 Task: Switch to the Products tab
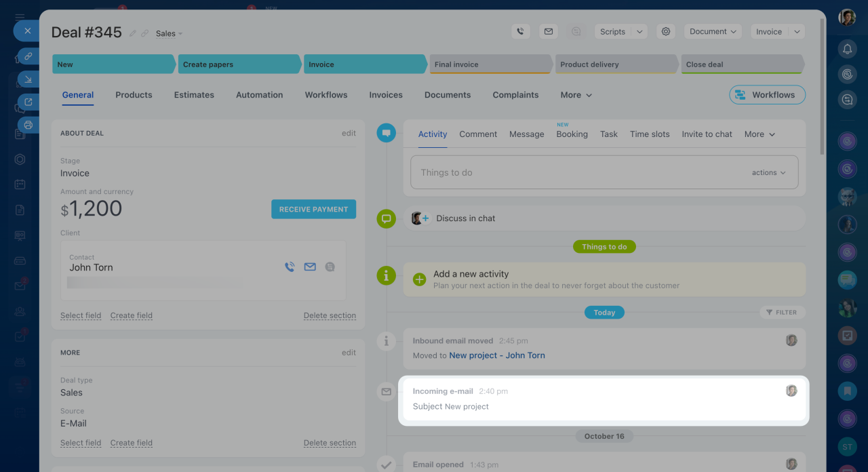pos(134,95)
